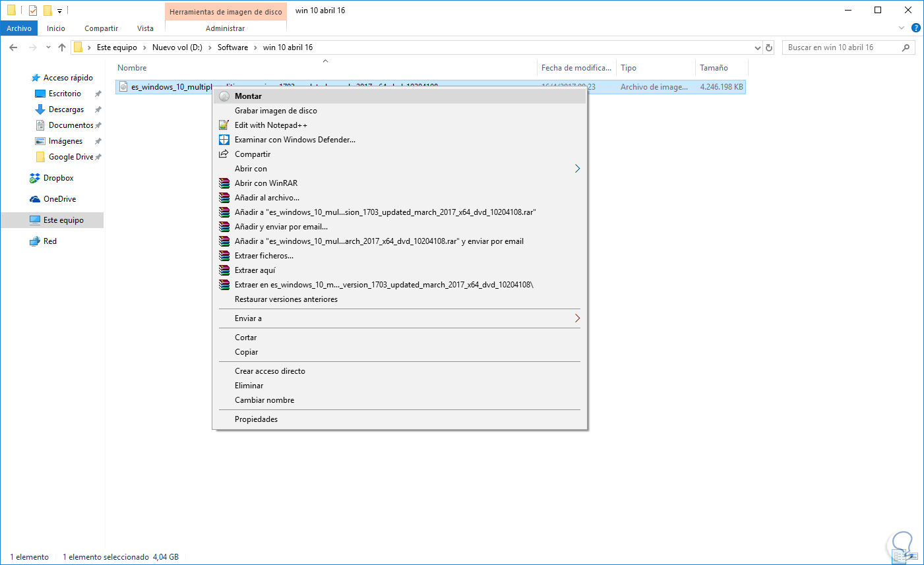The height and width of the screenshot is (565, 924).
Task: Click the Imágenes folder icon in sidebar
Action: 40,141
